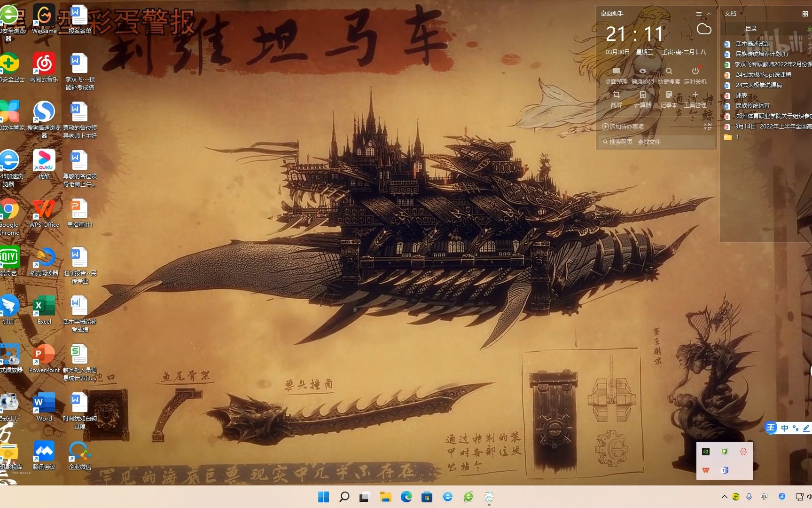Open 时间犹如白驹过隙 document
The width and height of the screenshot is (812, 508).
80,410
